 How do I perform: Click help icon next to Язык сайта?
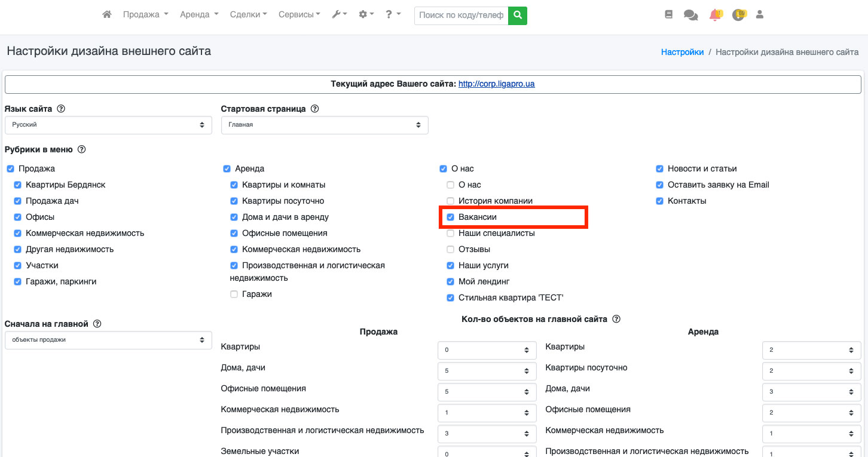click(x=61, y=109)
